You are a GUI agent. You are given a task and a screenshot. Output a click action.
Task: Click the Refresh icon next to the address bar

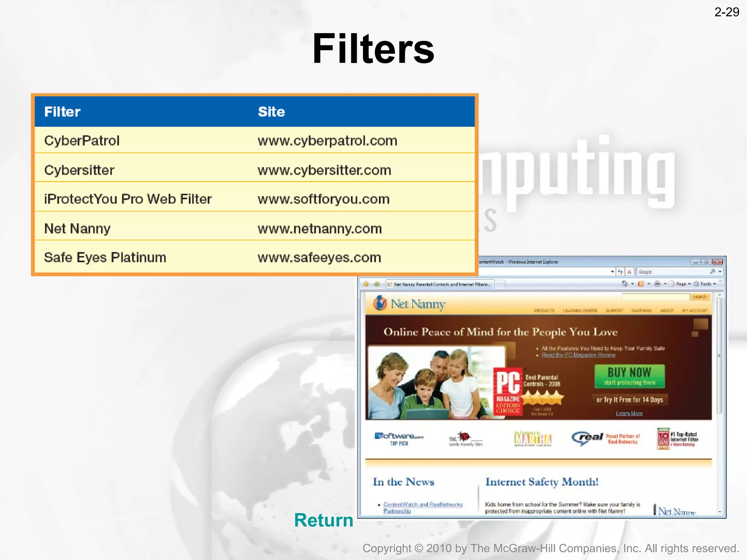620,272
